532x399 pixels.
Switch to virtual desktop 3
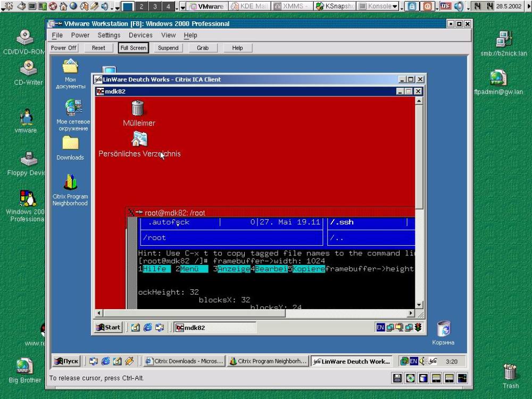(155, 6)
